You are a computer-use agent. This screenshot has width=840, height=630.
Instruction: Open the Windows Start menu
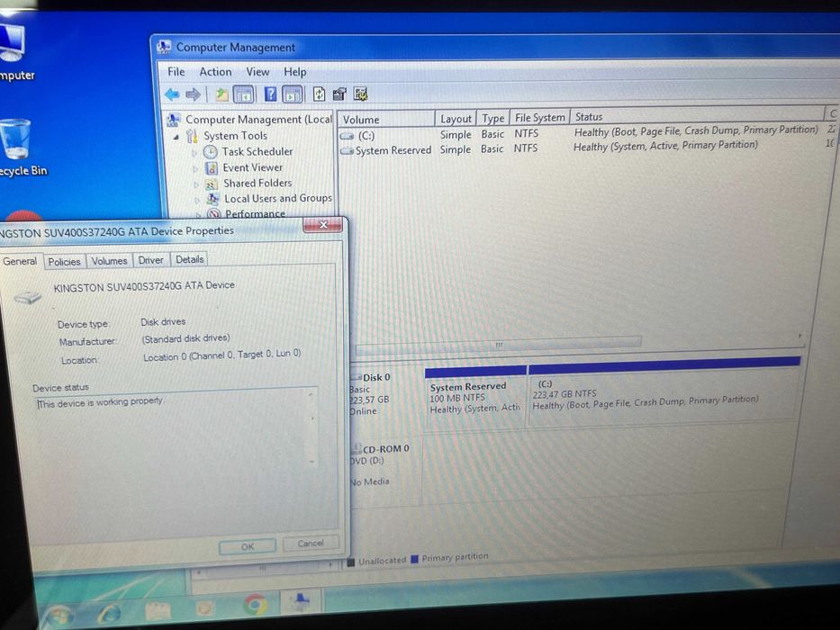click(59, 616)
